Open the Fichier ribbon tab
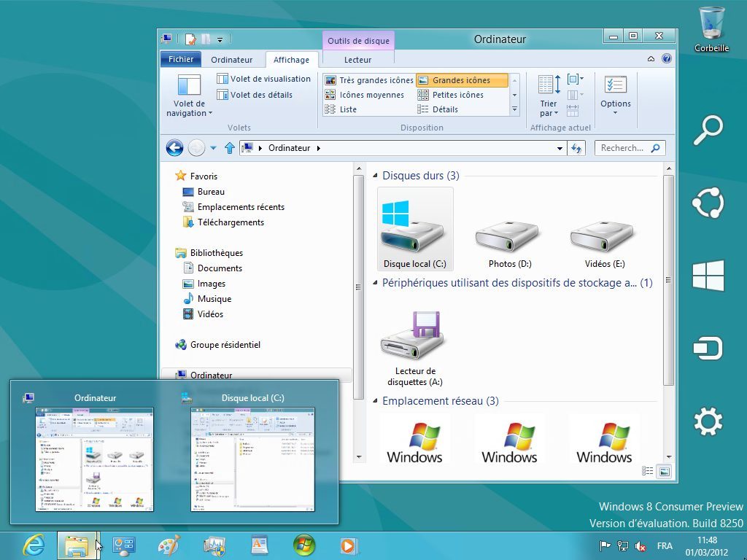Screen dimensions: 747x560 tap(181, 60)
